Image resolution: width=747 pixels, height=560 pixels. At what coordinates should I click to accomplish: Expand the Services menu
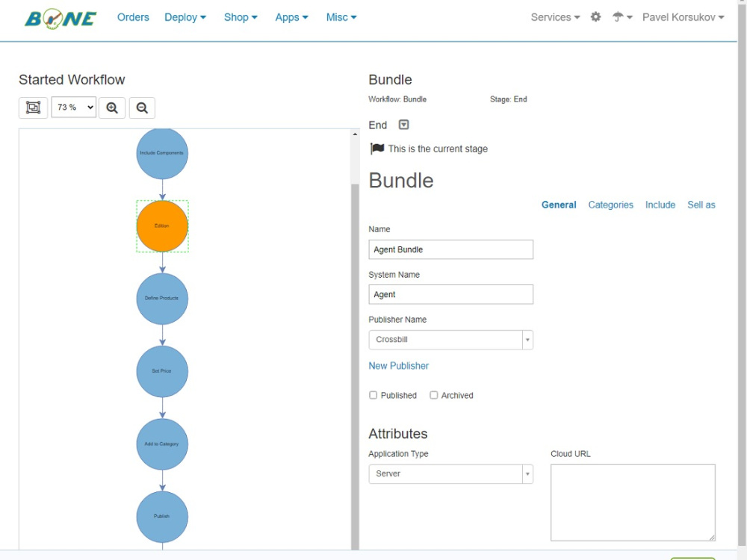(x=556, y=17)
